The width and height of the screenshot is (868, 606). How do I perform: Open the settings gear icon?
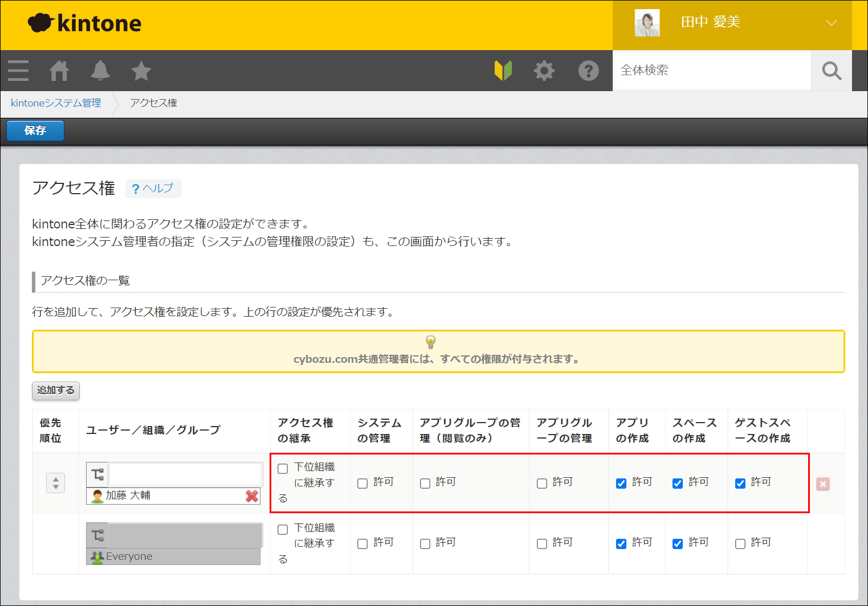(x=544, y=71)
